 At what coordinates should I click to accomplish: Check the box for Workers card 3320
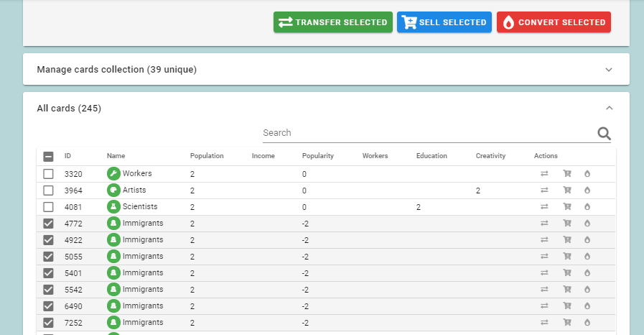click(x=49, y=174)
